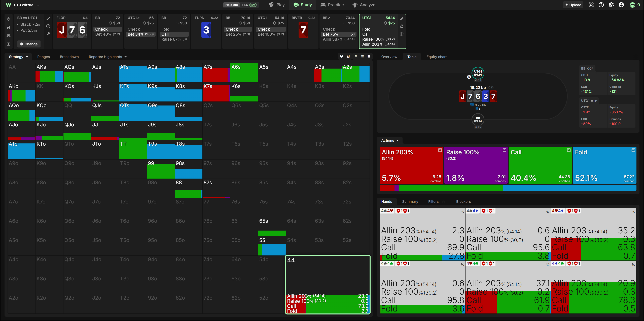
Task: Select the solid square view icon
Action: (x=369, y=56)
